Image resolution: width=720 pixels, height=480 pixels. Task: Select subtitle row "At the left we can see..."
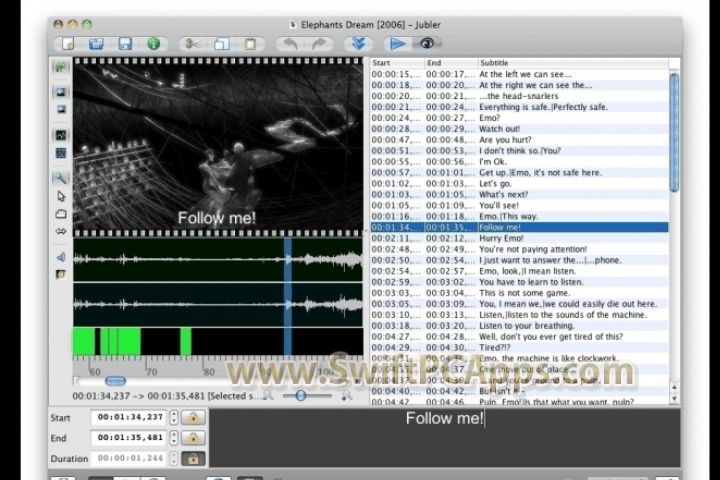click(519, 74)
